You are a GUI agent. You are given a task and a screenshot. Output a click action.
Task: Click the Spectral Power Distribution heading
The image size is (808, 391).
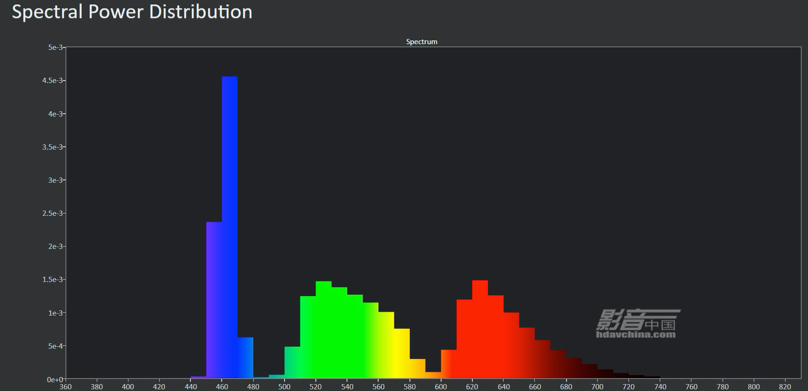[132, 11]
